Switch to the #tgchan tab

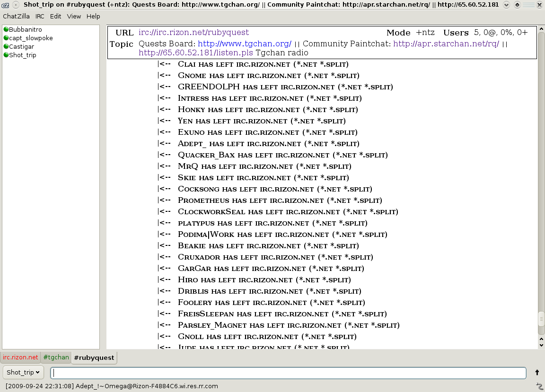(56, 357)
